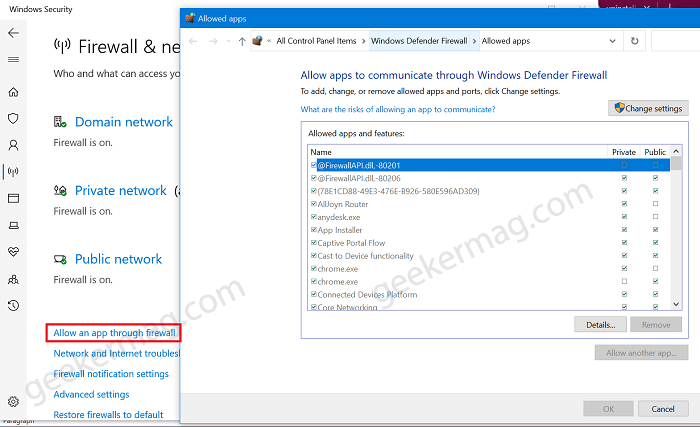Viewport: 700px width, 427px height.
Task: Click the allowed apps list scrollbar thumb
Action: click(676, 163)
